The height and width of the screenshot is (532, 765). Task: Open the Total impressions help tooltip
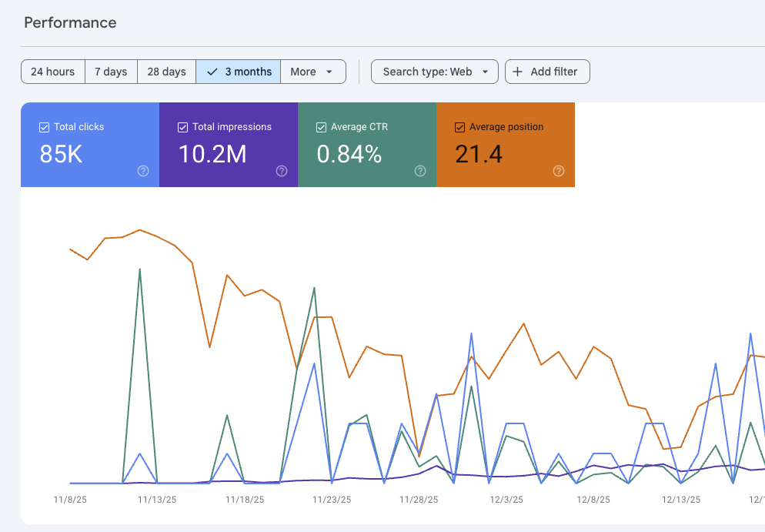coord(281,172)
